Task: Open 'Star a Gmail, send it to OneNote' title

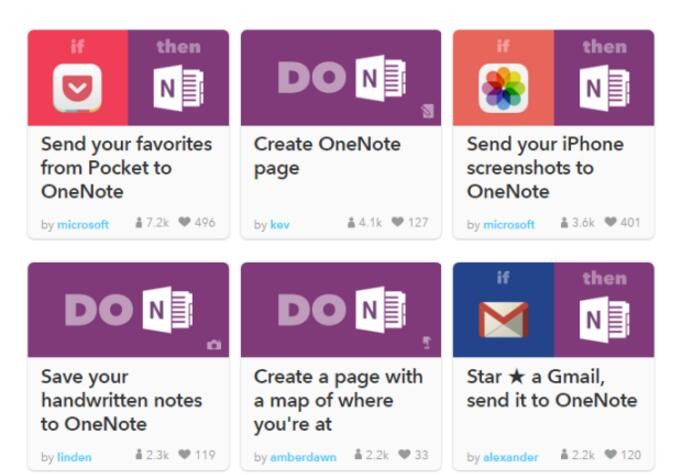Action: pos(552,388)
